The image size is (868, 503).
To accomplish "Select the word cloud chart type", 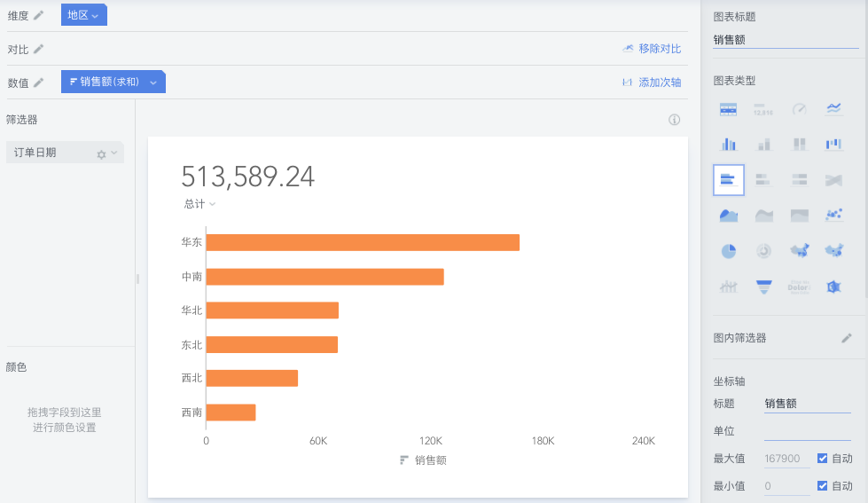I will click(799, 287).
